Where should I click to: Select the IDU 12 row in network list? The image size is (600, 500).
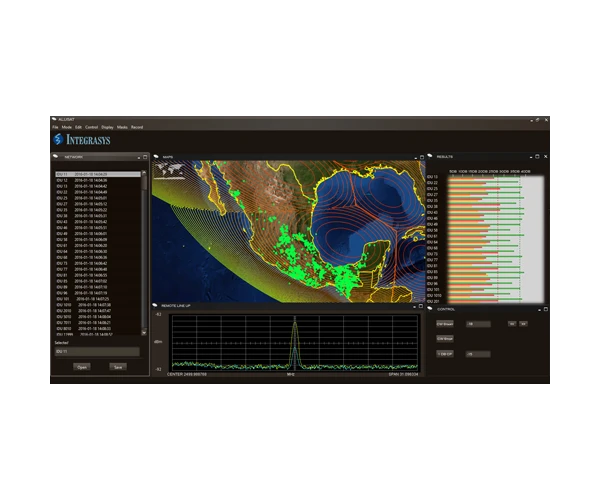coord(98,180)
